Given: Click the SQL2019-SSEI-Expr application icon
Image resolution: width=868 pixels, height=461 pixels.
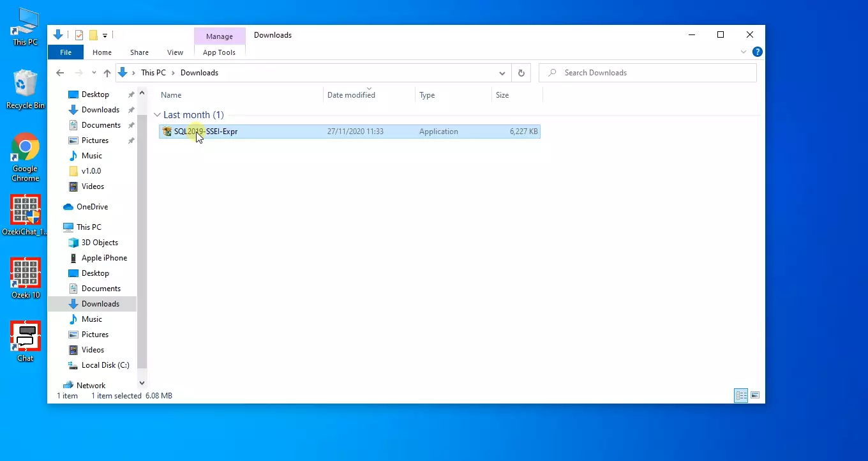Looking at the screenshot, I should [x=167, y=132].
